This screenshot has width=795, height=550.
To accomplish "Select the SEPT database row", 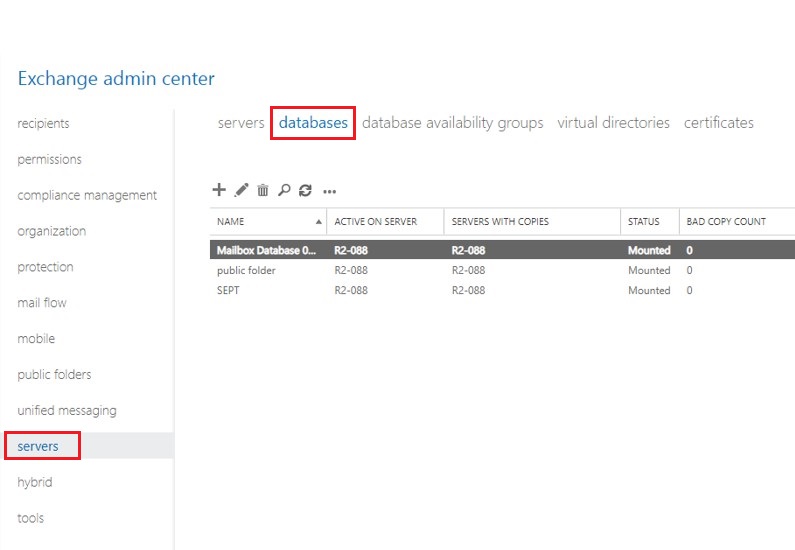I will pyautogui.click(x=502, y=290).
